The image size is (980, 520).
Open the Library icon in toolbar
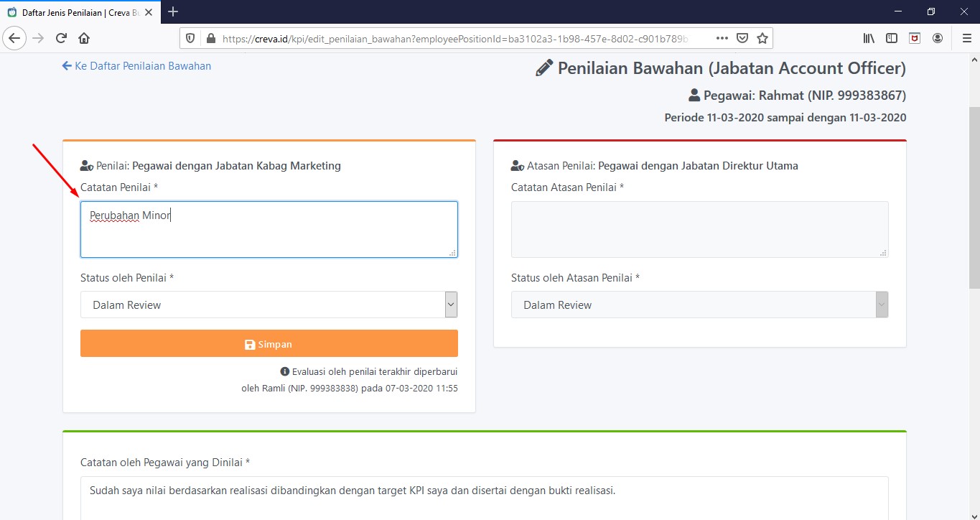[x=869, y=38]
